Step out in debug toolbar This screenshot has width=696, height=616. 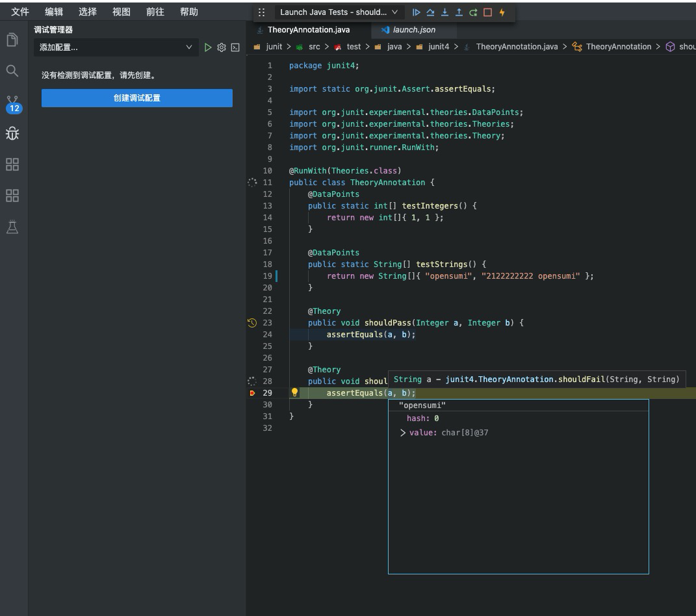pyautogui.click(x=459, y=12)
